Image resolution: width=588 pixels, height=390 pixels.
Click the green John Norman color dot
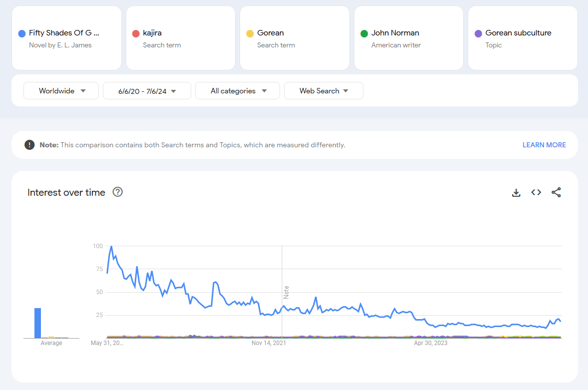click(x=364, y=33)
